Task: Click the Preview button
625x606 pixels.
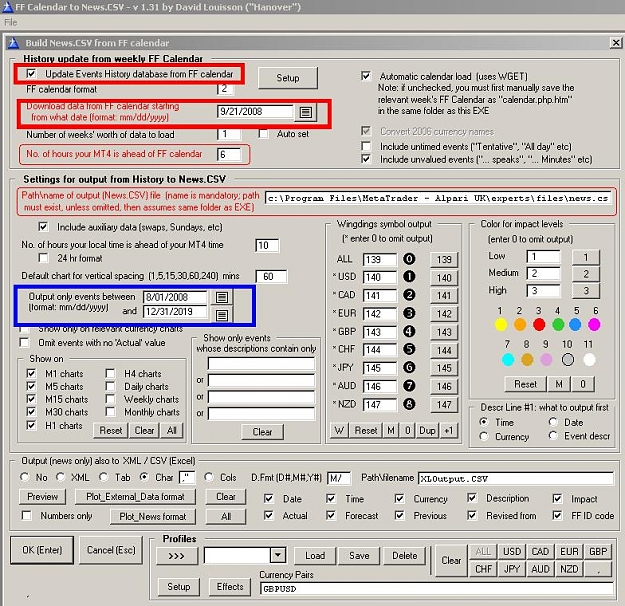Action: 43,497
